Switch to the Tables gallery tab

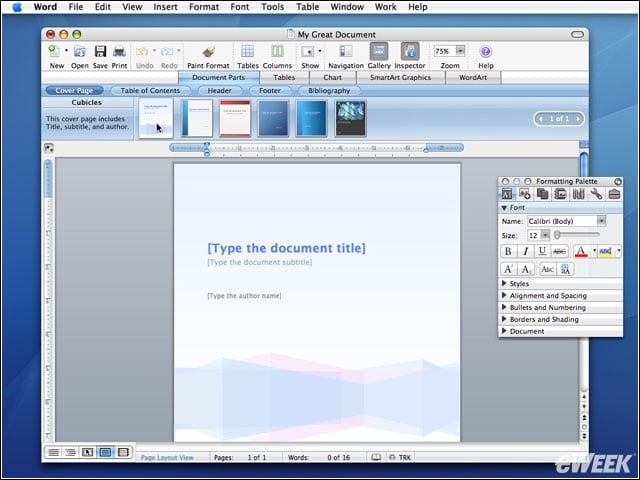[284, 77]
